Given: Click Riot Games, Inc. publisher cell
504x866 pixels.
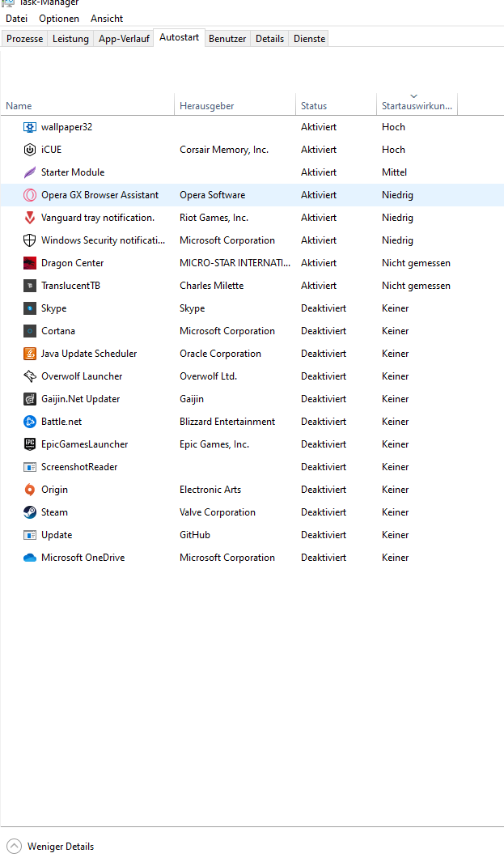Looking at the screenshot, I should (214, 218).
